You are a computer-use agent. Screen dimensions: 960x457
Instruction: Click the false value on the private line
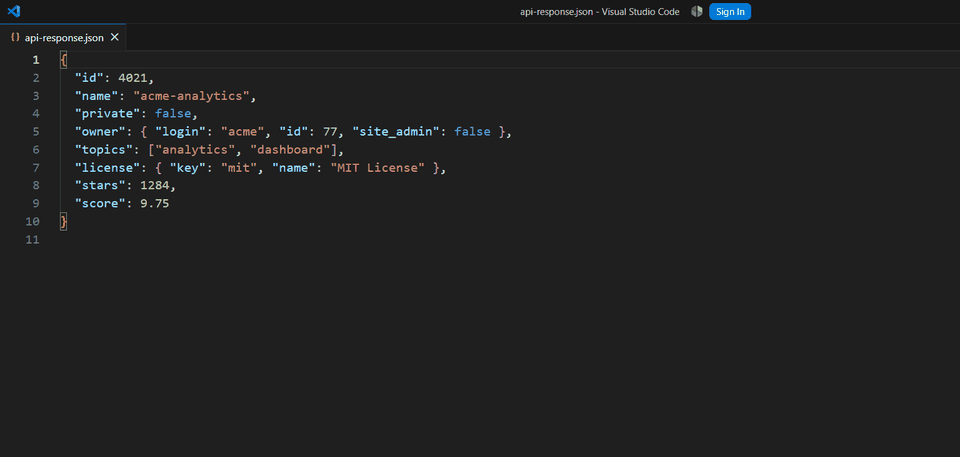(173, 113)
